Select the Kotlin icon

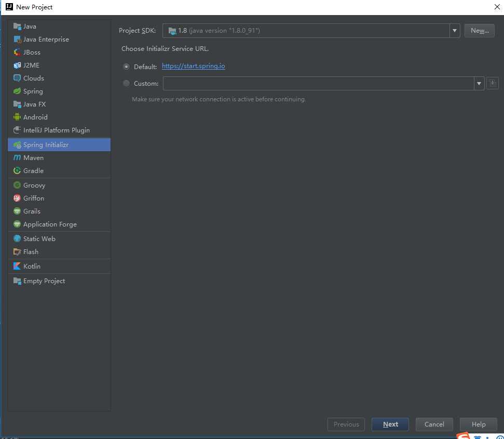(17, 267)
